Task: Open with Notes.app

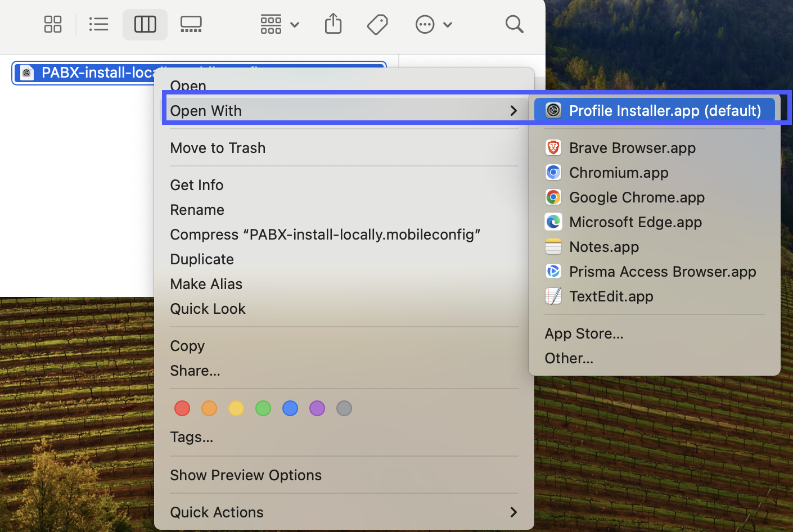Action: click(655, 247)
